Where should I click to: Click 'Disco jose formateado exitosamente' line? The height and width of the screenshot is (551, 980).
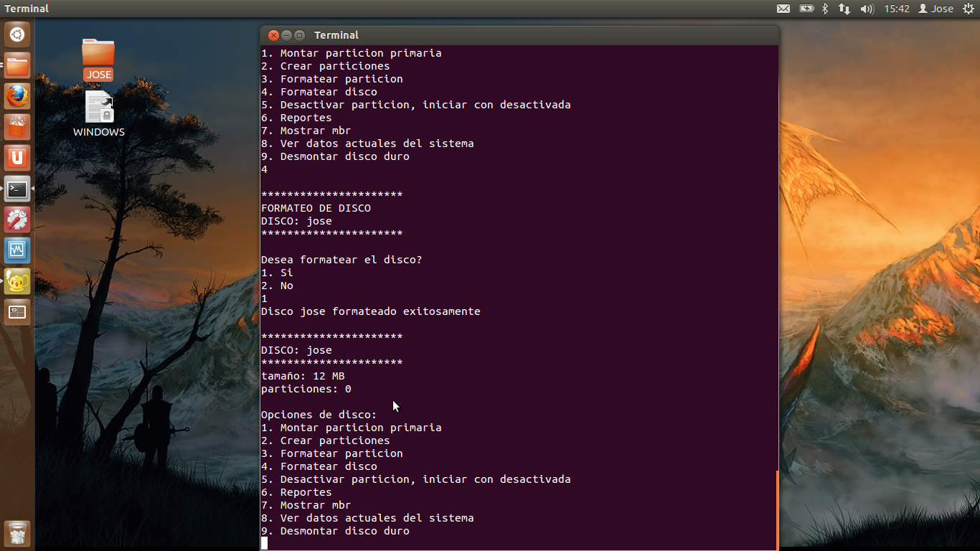pyautogui.click(x=371, y=311)
